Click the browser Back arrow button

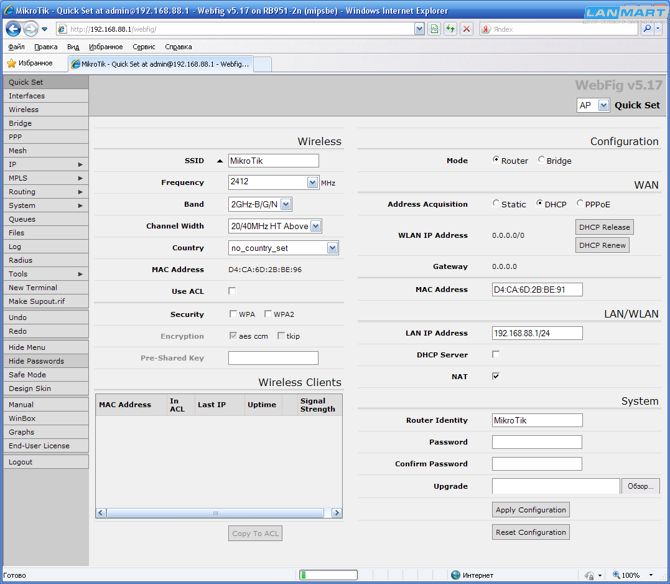point(13,29)
